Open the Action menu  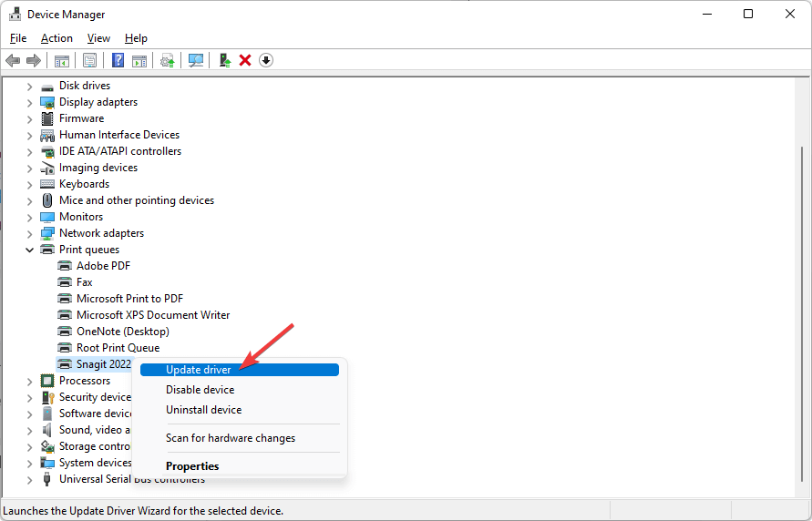tap(57, 38)
